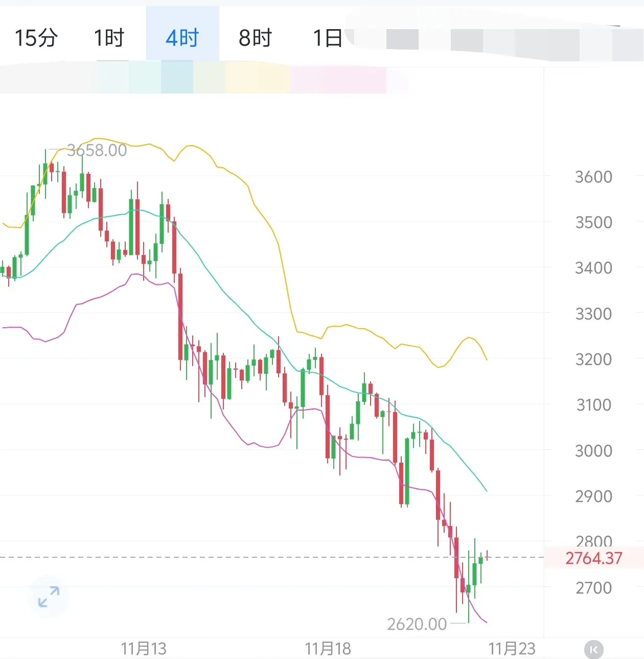Screen dimensions: 644x659
Task: Click the 3000 price axis label
Action: (x=593, y=451)
